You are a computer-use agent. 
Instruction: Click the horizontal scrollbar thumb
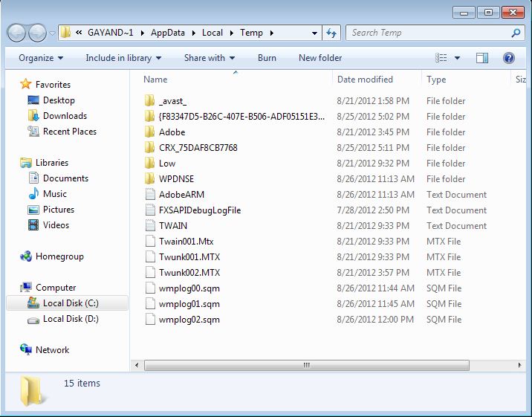pyautogui.click(x=307, y=366)
